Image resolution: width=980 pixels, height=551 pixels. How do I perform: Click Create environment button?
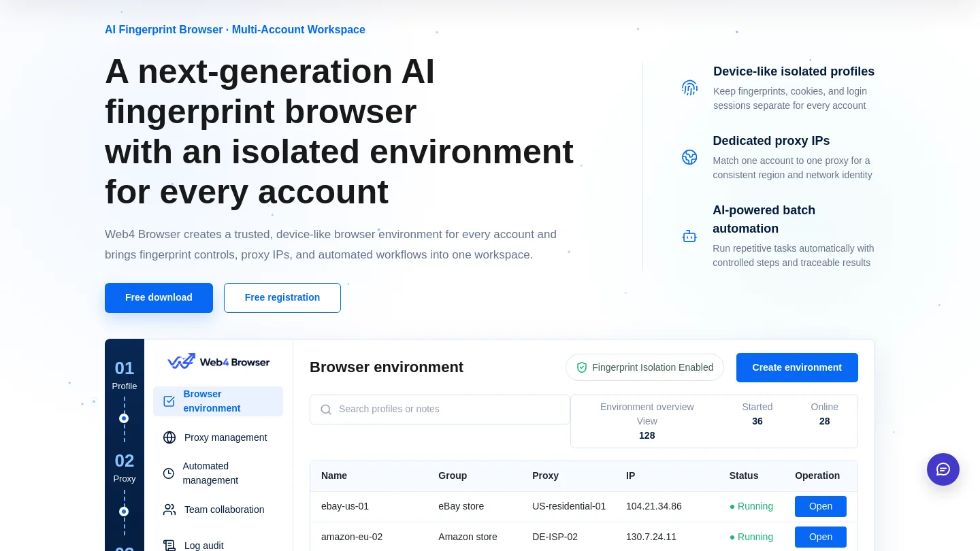797,367
